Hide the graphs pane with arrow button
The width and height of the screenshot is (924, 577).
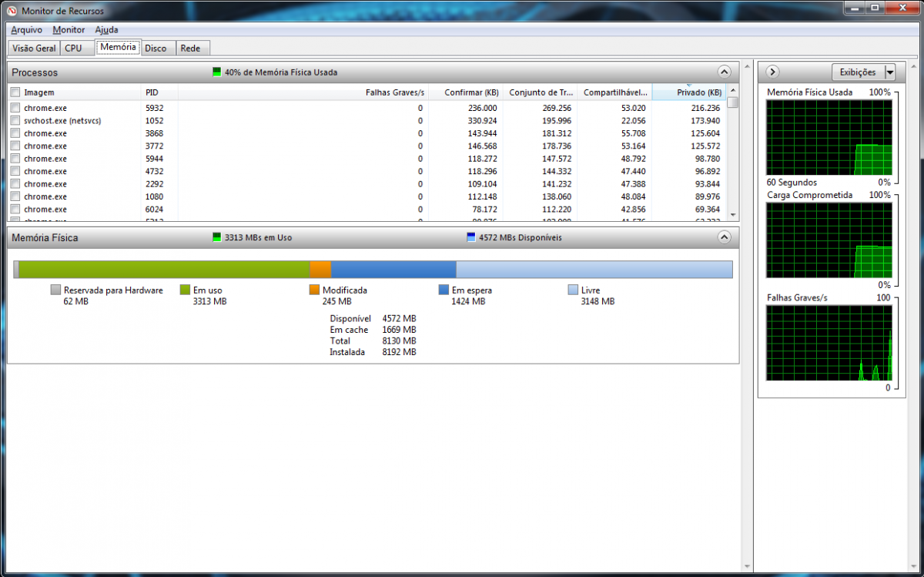pos(773,72)
